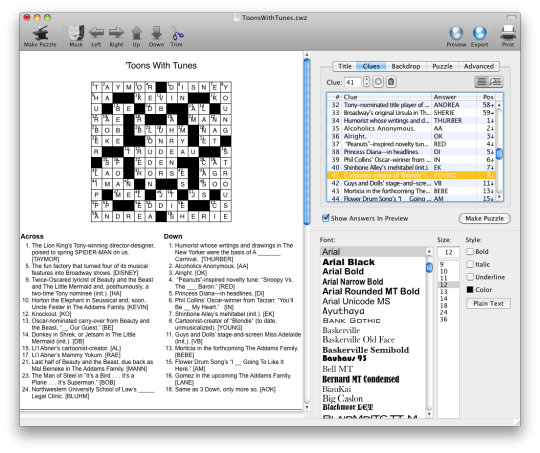Click the font Size input field

click(448, 252)
